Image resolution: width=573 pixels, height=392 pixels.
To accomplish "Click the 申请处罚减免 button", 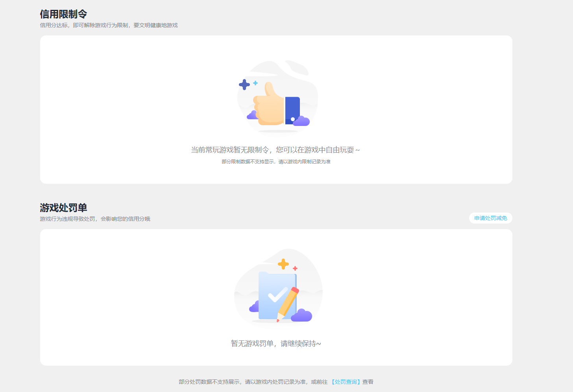I will click(490, 218).
